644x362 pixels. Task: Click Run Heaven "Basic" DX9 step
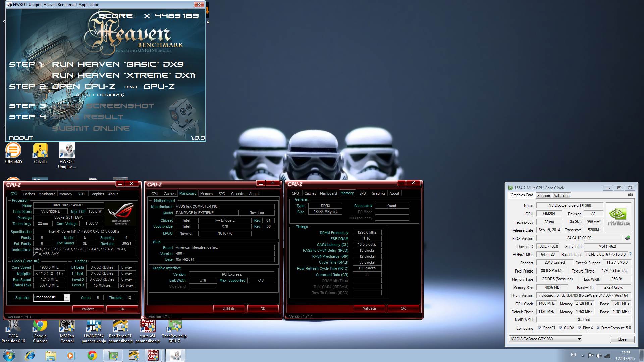[x=118, y=64]
